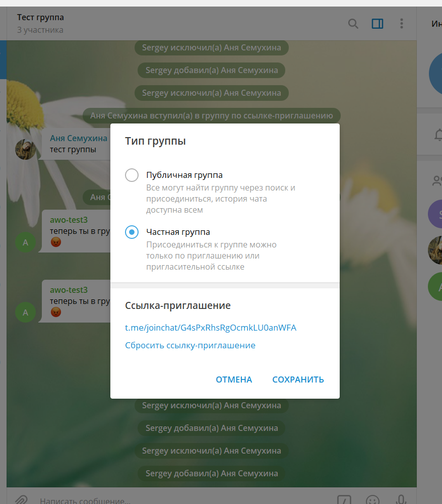
Task: Open the three-dot chat menu
Action: point(402,24)
